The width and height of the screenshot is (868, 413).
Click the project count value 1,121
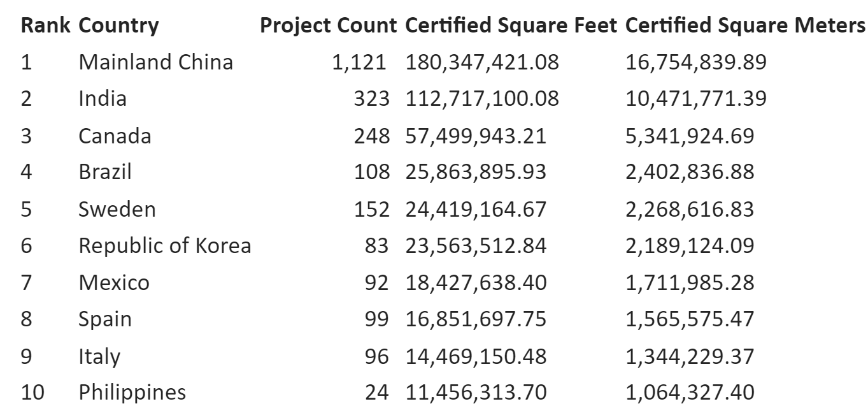(359, 62)
